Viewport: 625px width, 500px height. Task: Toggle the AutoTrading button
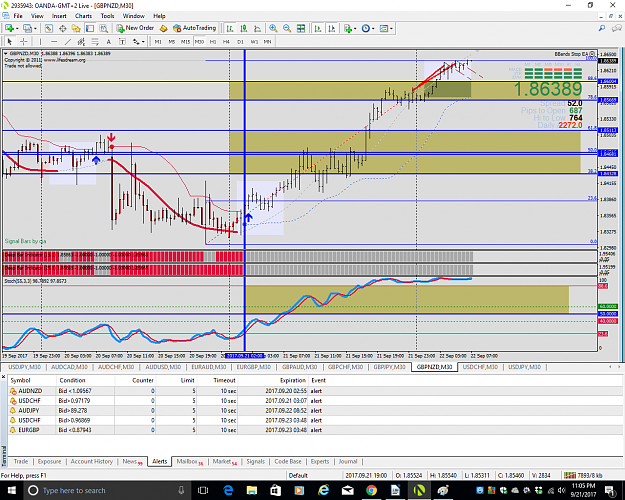click(195, 28)
